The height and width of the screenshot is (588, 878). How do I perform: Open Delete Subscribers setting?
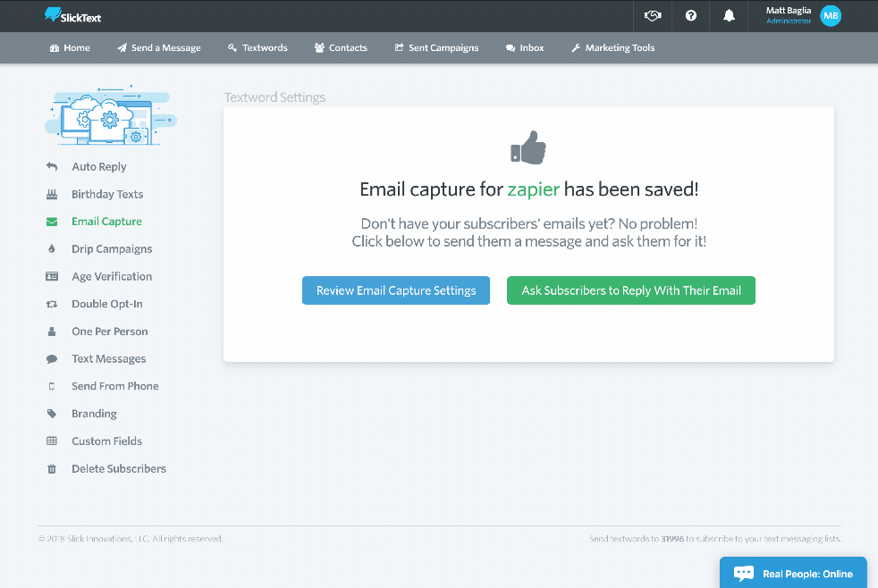(119, 469)
